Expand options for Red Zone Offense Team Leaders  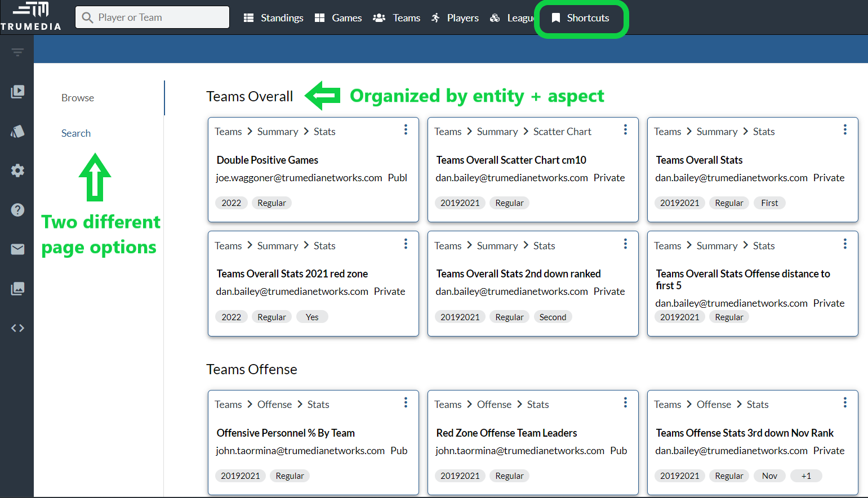click(x=625, y=403)
